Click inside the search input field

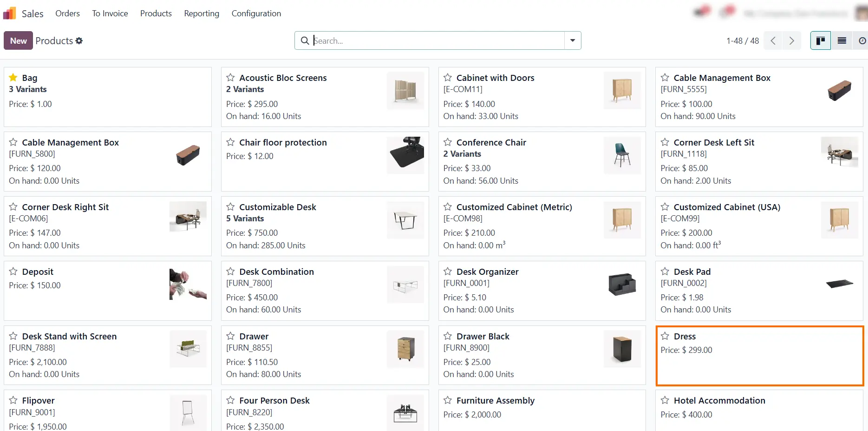click(x=418, y=40)
